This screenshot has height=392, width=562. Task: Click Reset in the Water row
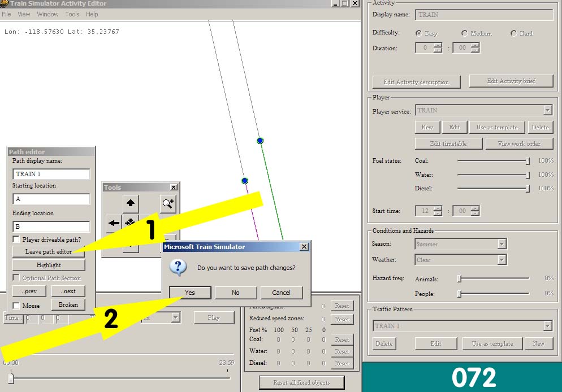(342, 351)
